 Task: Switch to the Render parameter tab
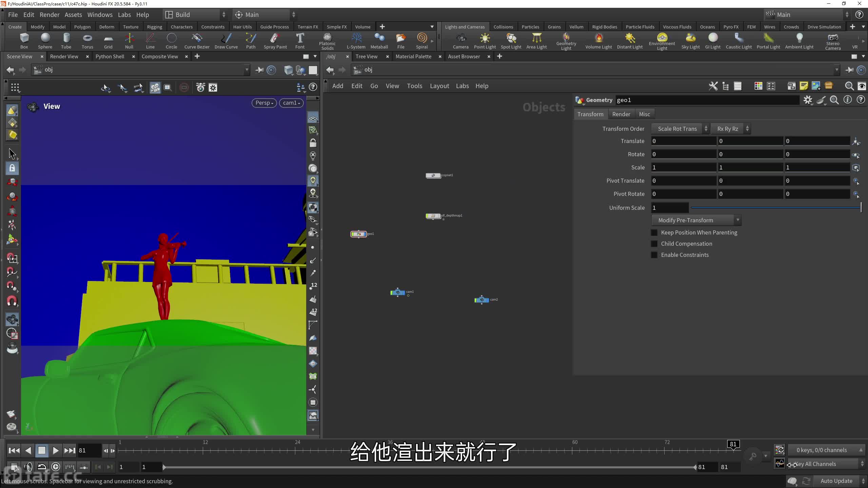621,114
